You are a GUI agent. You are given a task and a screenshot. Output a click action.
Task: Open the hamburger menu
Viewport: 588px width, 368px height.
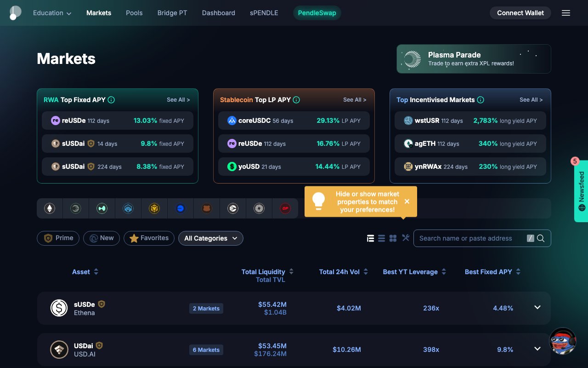pyautogui.click(x=566, y=13)
